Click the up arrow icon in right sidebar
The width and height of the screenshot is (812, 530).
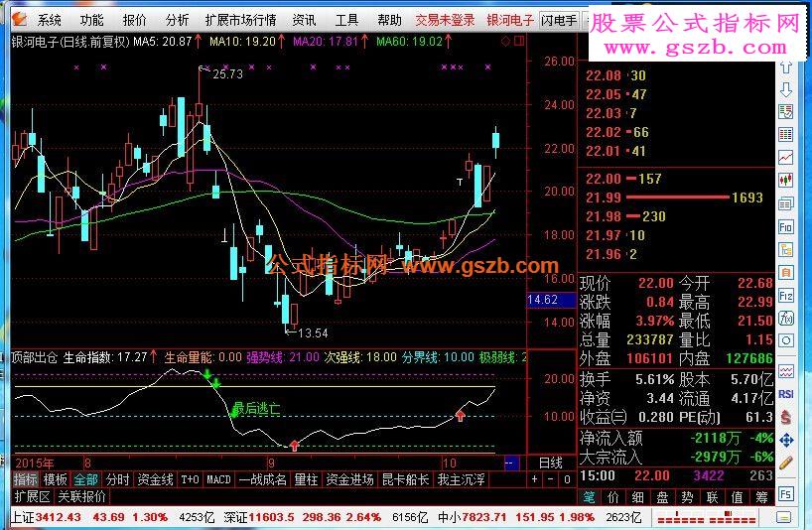786,67
